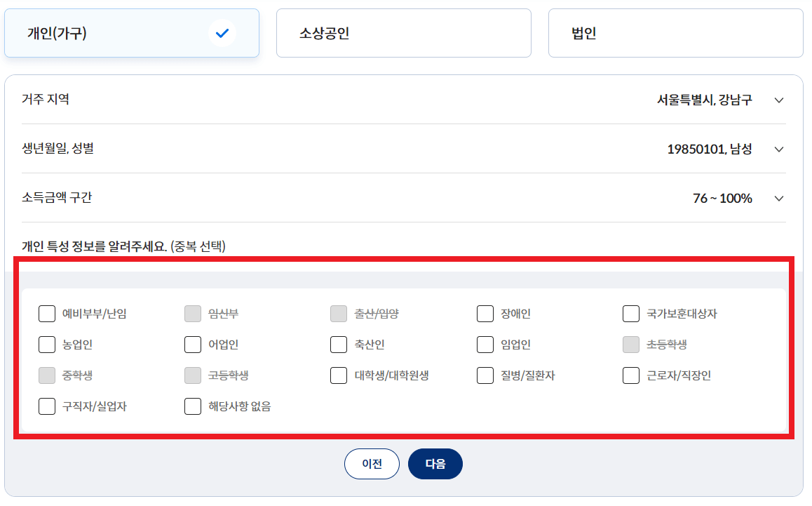Expand the 거주 지역 dropdown

pyautogui.click(x=778, y=100)
